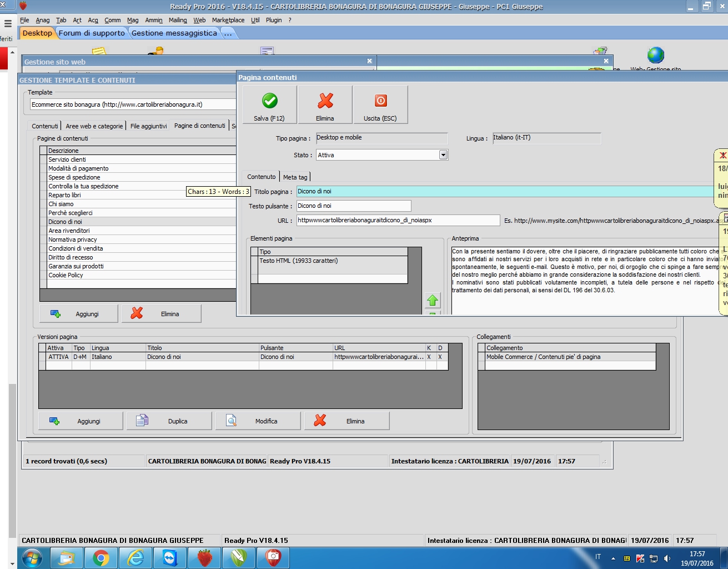Click the Template field showing Ecommerce sito bonagura
Screen dimensions: 728x569
tap(133, 104)
